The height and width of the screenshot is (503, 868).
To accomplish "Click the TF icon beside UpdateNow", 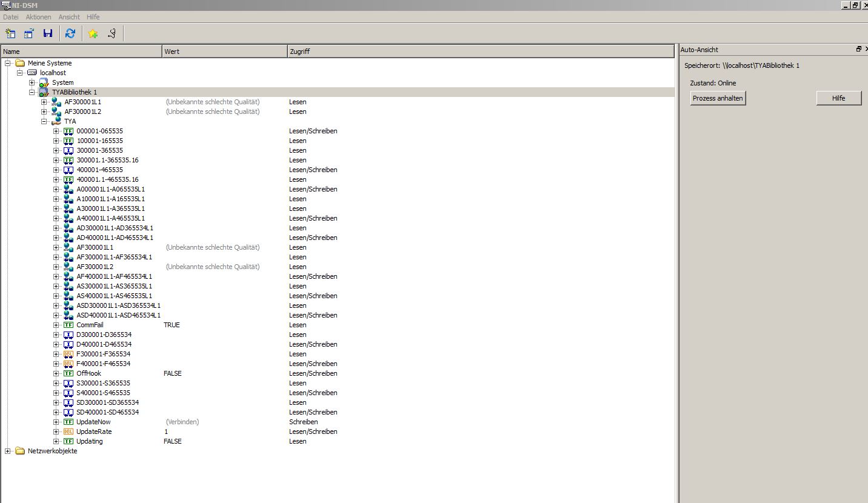I will [68, 422].
